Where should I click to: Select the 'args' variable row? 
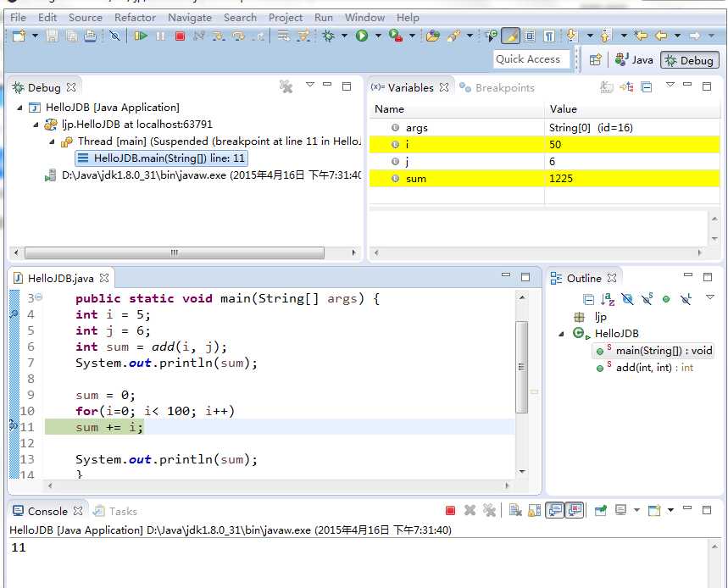click(544, 128)
